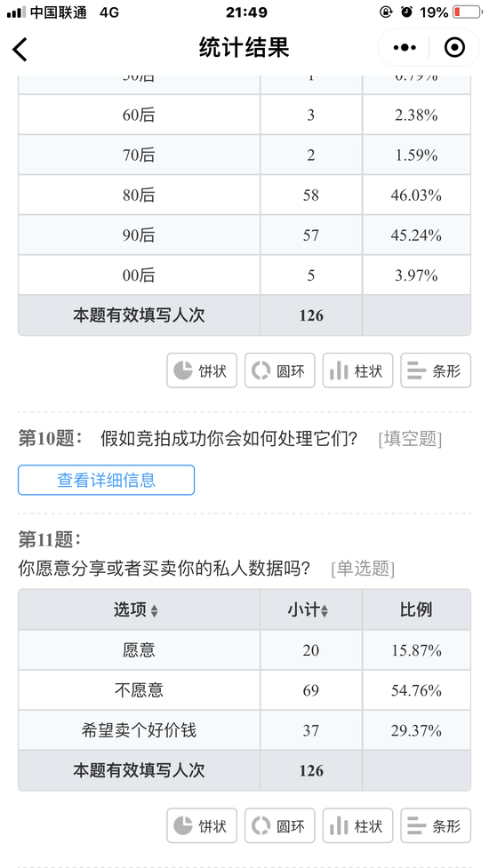The width and height of the screenshot is (489, 868).
Task: Select the 不愿意 row
Action: coord(244,690)
